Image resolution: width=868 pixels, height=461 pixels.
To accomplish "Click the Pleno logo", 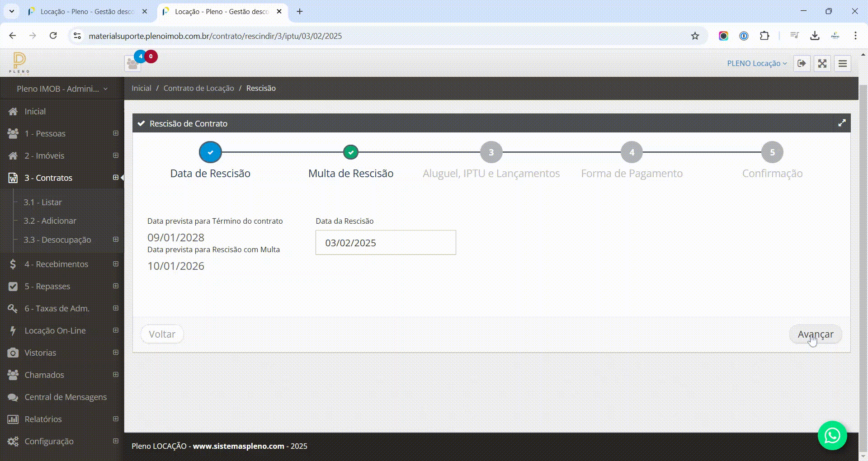I will point(19,62).
